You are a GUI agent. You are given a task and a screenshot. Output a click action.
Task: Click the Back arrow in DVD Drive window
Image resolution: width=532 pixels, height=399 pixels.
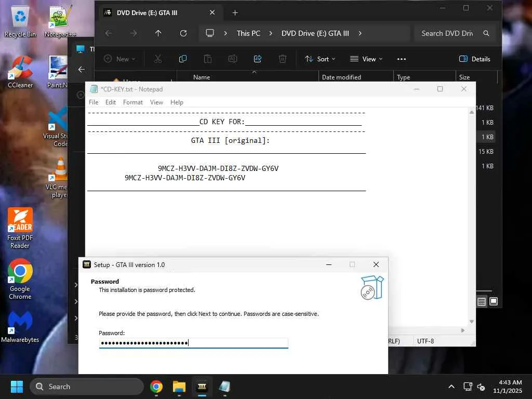(x=108, y=33)
